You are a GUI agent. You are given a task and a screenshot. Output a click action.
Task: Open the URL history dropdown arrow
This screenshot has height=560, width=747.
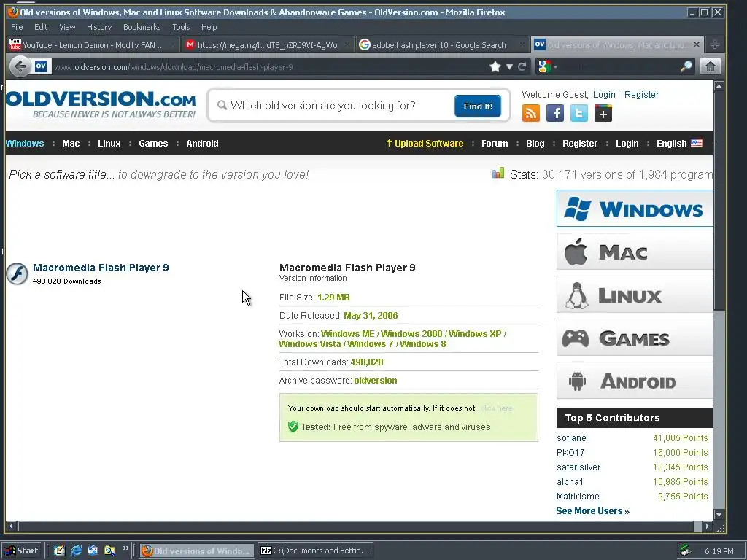(x=509, y=66)
